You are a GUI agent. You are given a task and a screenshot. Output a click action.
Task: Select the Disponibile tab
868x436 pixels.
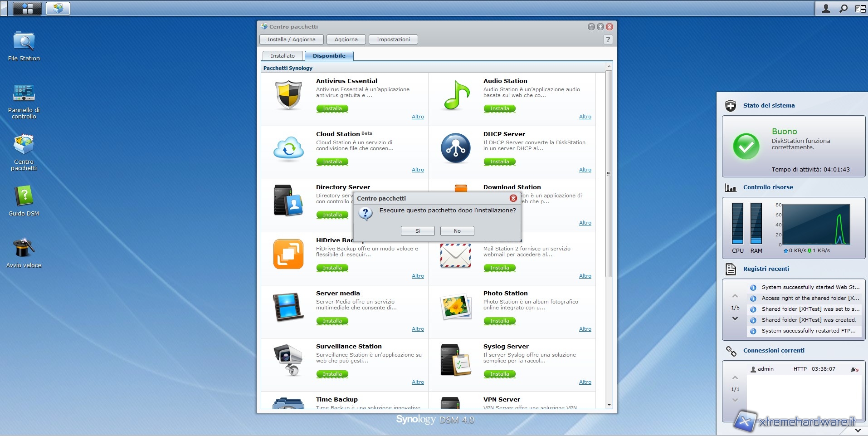329,56
